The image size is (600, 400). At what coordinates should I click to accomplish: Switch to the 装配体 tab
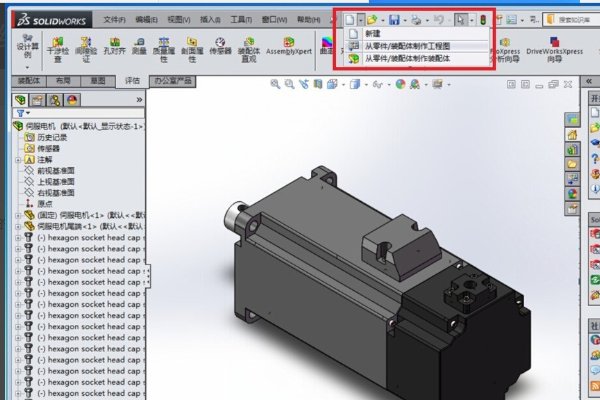(29, 81)
